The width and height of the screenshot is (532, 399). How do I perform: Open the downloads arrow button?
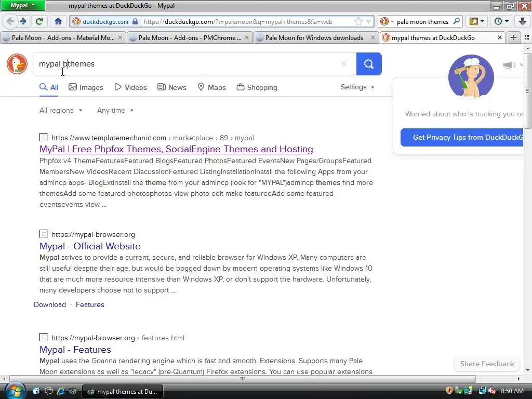click(523, 21)
